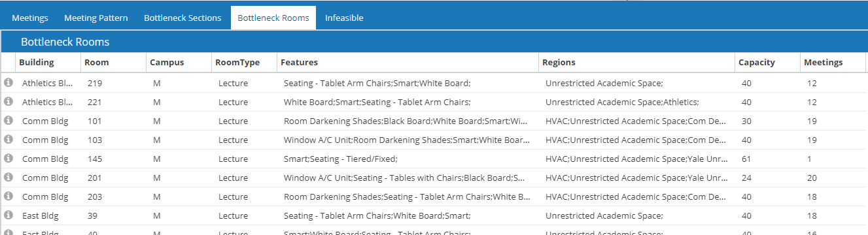View info icon for Comm Bldg room 203
The image size is (868, 235).
tap(9, 196)
